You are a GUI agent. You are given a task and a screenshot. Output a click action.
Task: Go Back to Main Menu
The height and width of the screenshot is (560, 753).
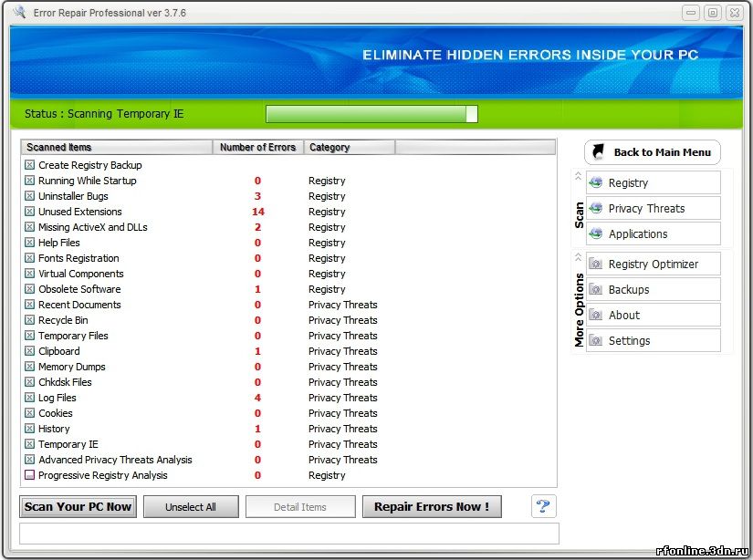coord(653,152)
